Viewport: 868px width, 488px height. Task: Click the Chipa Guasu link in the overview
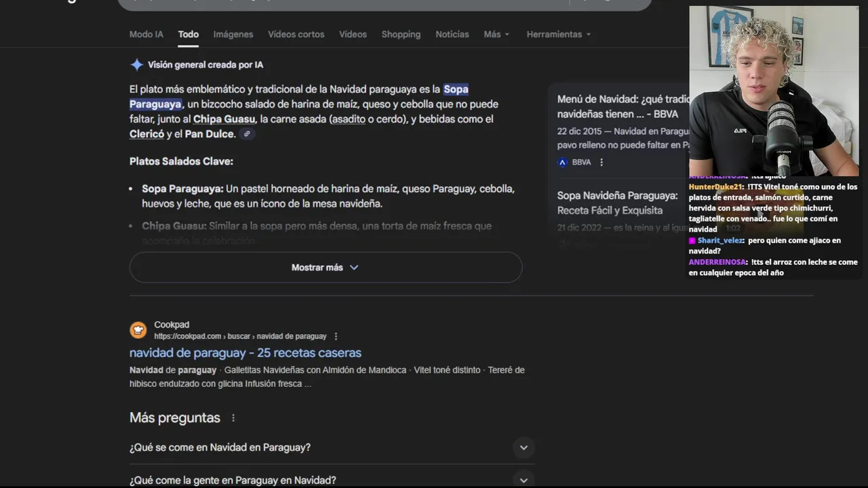click(224, 119)
